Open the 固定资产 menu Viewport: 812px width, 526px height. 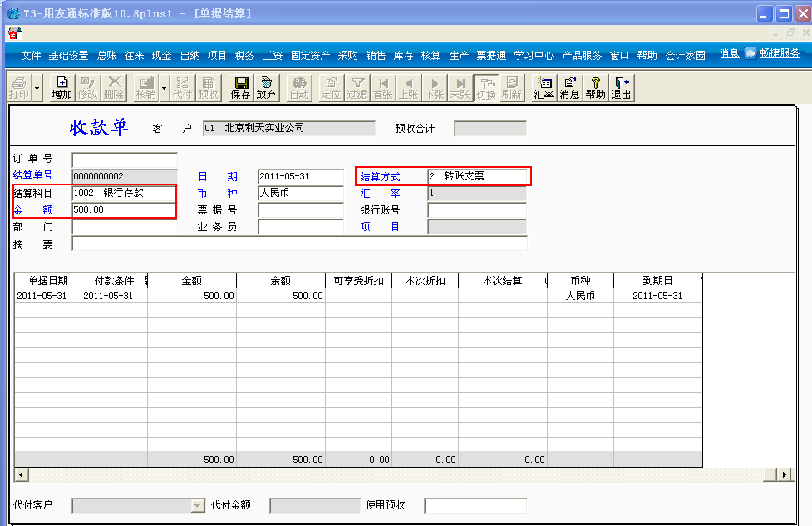(310, 56)
